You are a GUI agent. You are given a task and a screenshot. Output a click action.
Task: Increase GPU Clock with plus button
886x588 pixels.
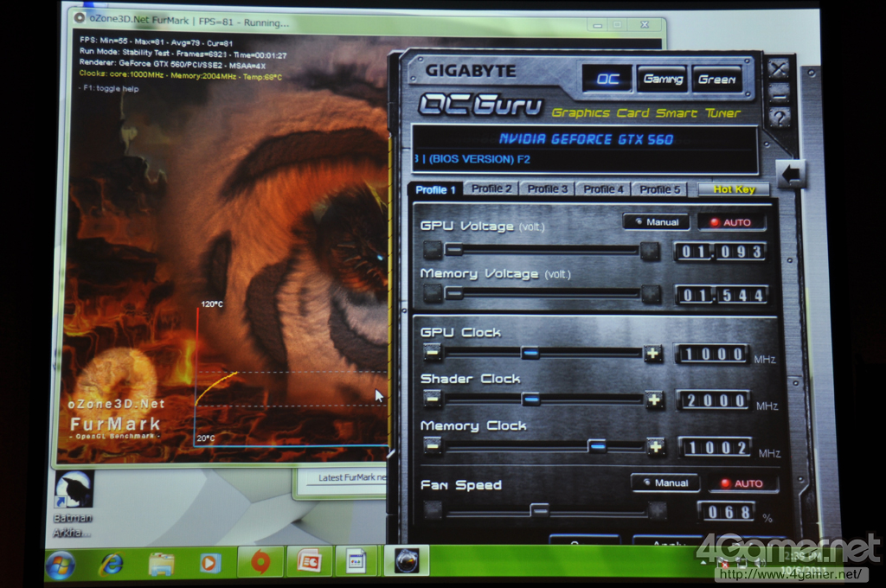pyautogui.click(x=652, y=355)
